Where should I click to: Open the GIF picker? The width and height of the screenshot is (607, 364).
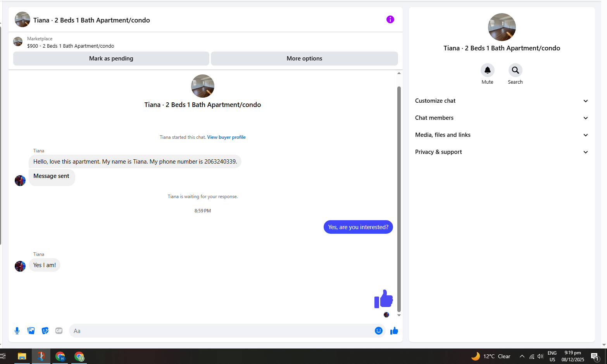click(59, 331)
